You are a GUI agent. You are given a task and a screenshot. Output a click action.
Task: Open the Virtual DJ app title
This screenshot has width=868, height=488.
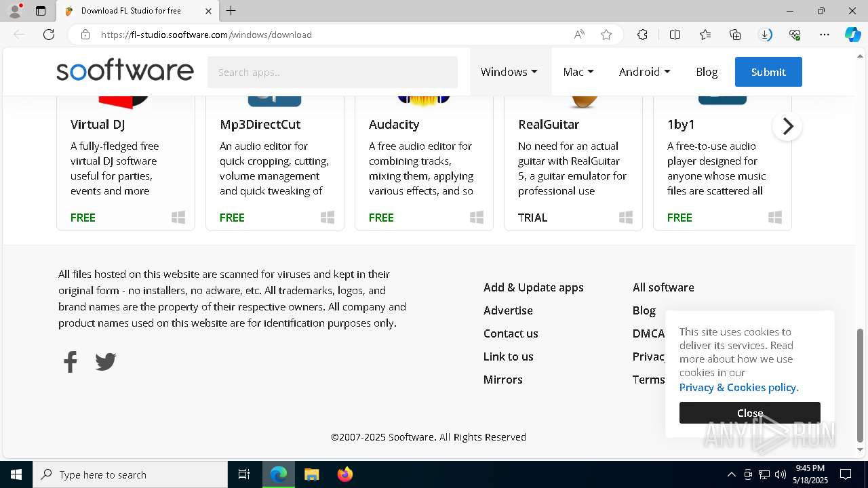(98, 124)
